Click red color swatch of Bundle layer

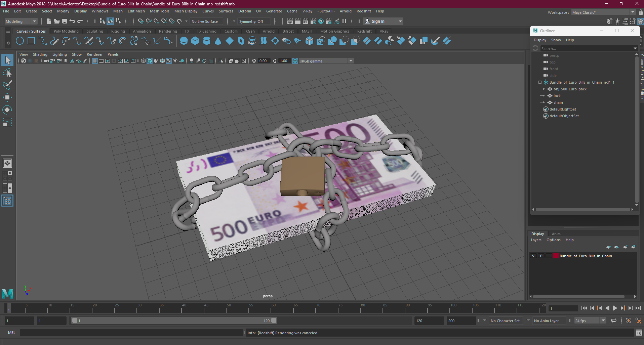pyautogui.click(x=556, y=256)
